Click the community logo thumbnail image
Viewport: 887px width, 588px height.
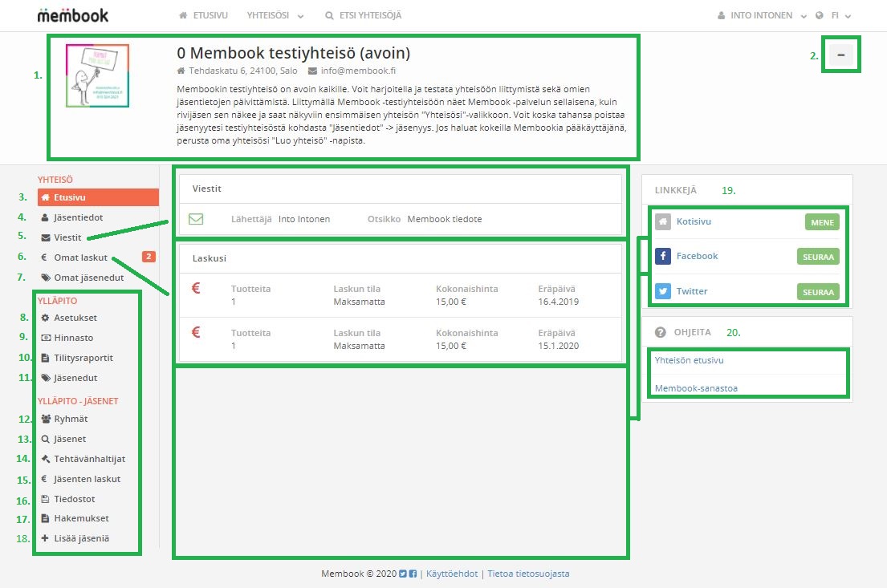click(97, 75)
